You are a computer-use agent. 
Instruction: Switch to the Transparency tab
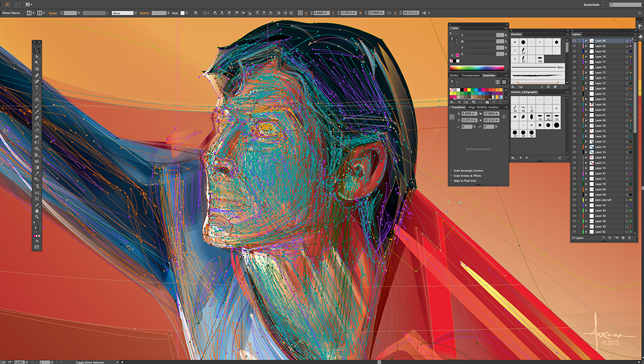[x=470, y=75]
